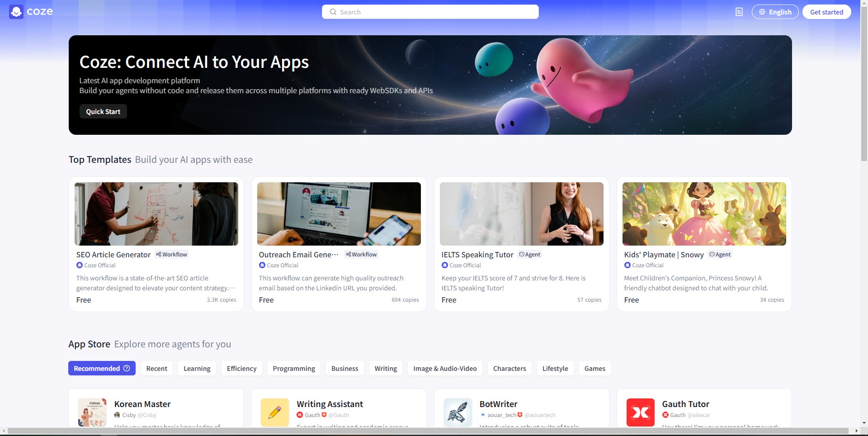This screenshot has width=868, height=436.
Task: Click the '@alexcai' handle
Action: pos(698,415)
